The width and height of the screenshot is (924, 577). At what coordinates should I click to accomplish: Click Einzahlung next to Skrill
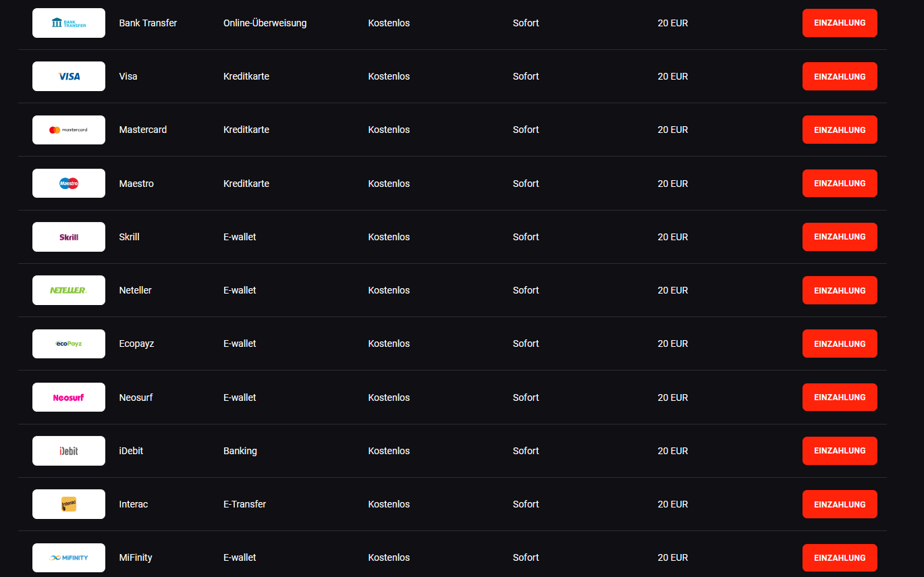click(x=840, y=237)
